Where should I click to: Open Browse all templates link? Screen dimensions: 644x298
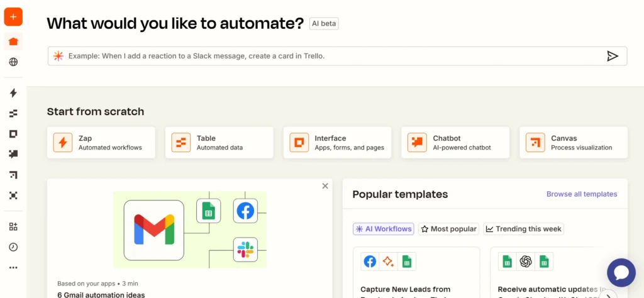pos(582,194)
